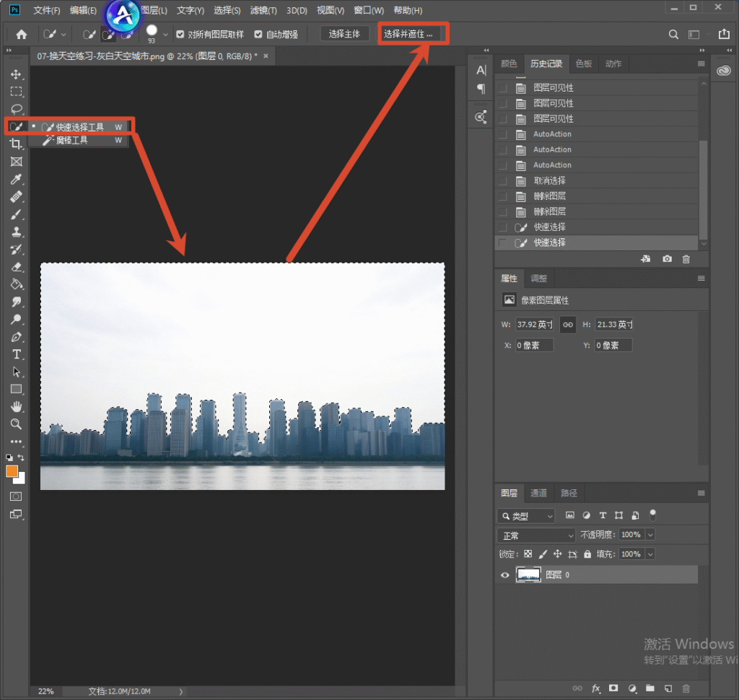Add a layer mask from Layers panel footer
This screenshot has height=700, width=739.
click(613, 688)
